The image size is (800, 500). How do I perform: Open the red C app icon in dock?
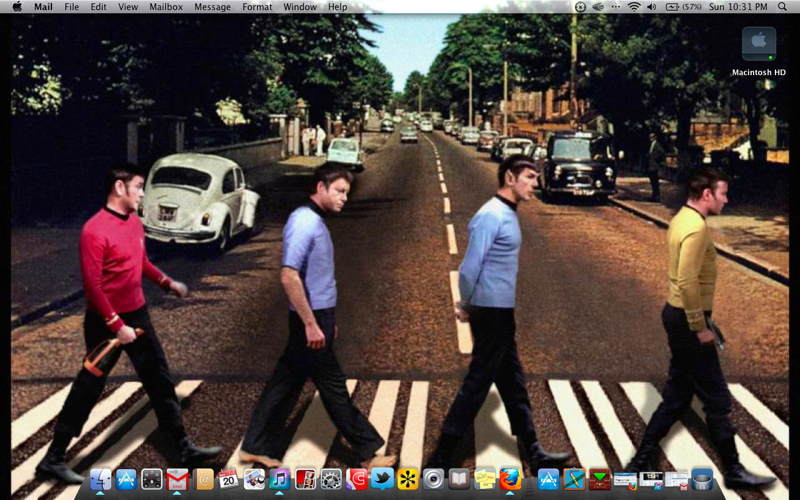[357, 480]
